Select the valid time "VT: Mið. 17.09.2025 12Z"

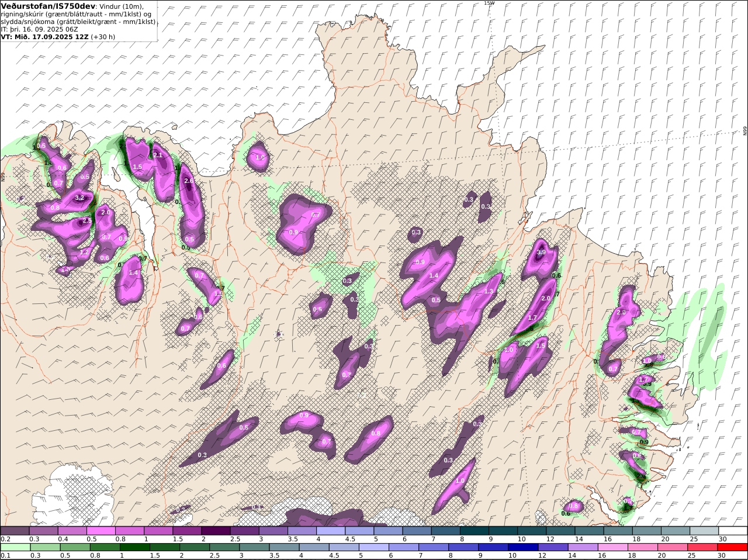point(45,37)
